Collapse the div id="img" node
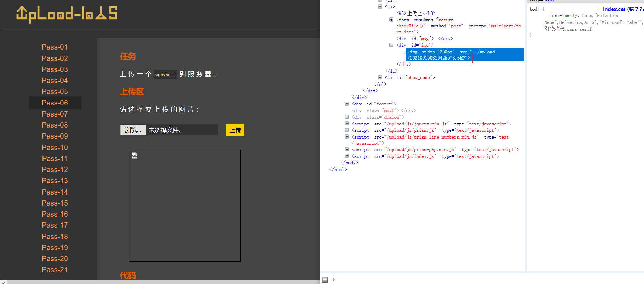 coord(391,45)
